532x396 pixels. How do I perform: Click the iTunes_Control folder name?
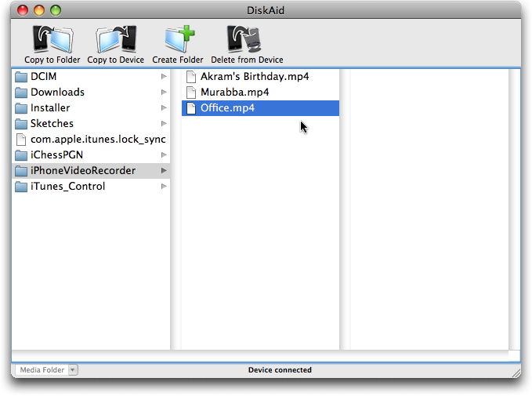click(x=68, y=187)
